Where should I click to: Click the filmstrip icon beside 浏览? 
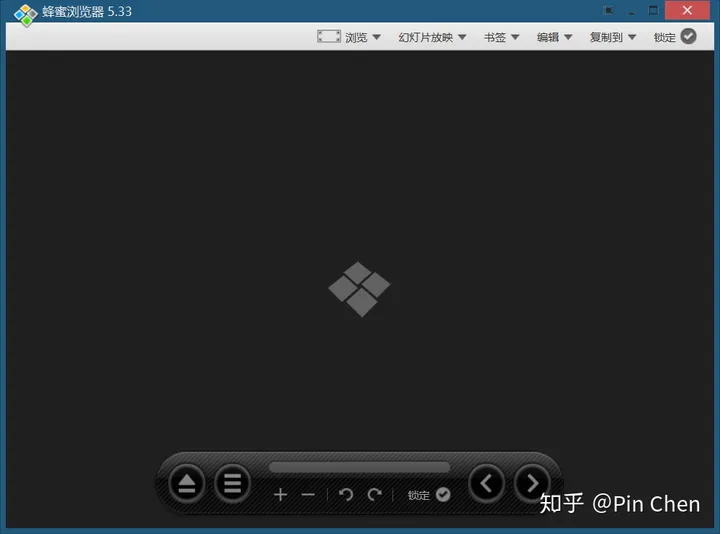click(329, 37)
